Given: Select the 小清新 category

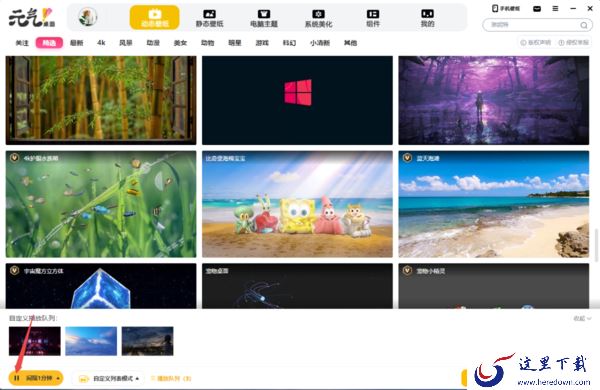Looking at the screenshot, I should 320,43.
